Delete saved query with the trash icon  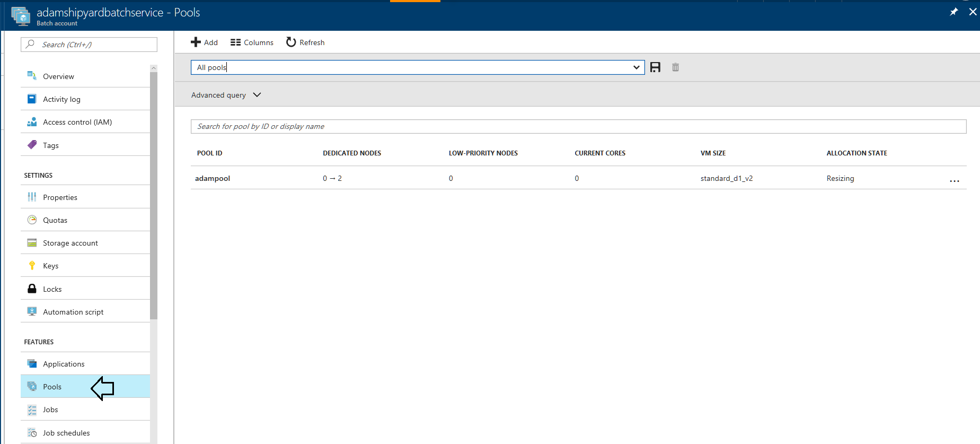coord(675,67)
